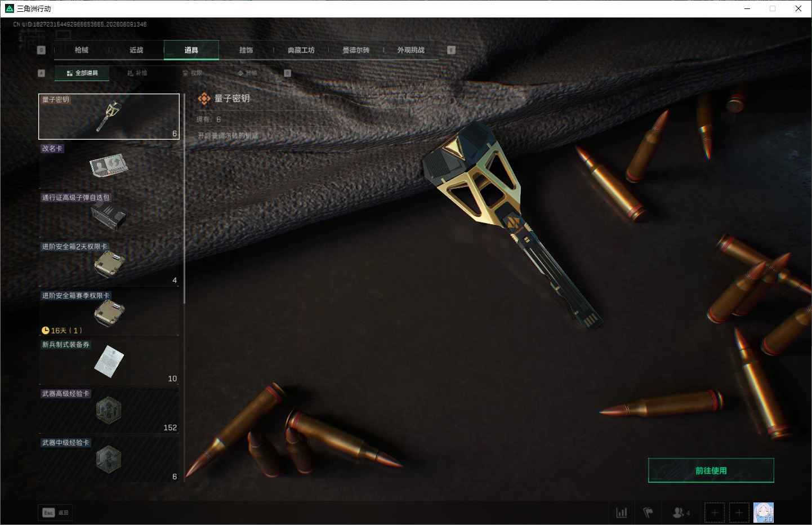Select the 改名卡 item in list
Viewport: 812px width, 525px height.
pyautogui.click(x=109, y=166)
